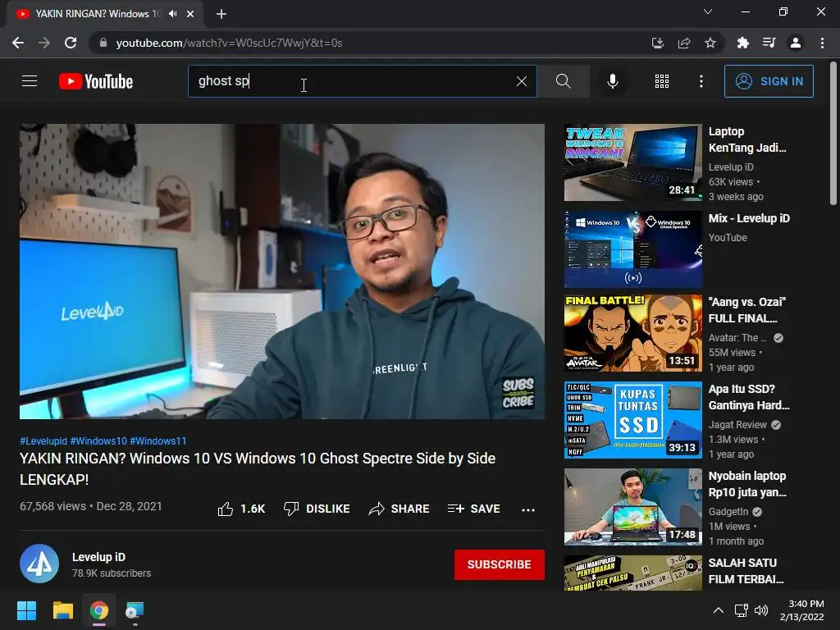Click 'Apa Itu SSD? Gantinya Hard...' title

tap(749, 397)
